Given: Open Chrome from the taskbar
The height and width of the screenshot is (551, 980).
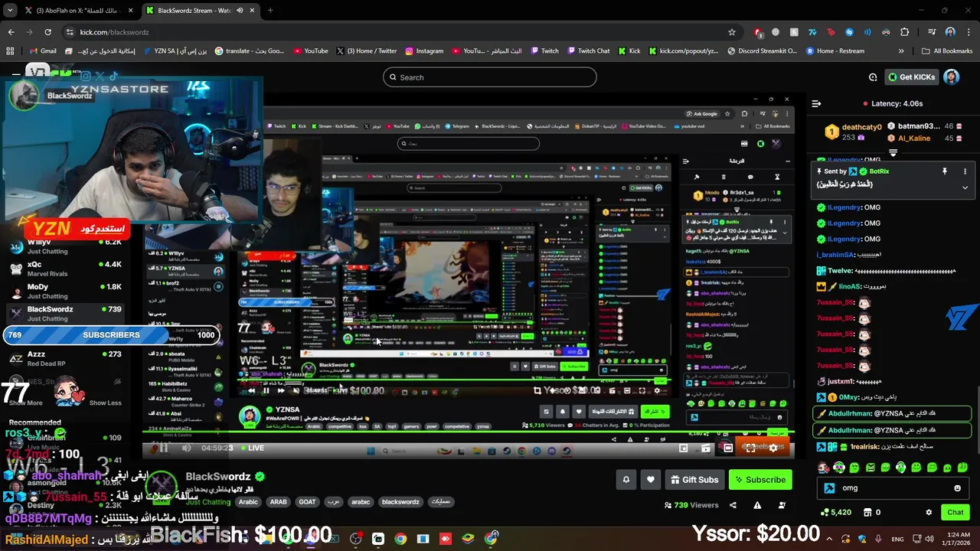Looking at the screenshot, I should [x=400, y=539].
